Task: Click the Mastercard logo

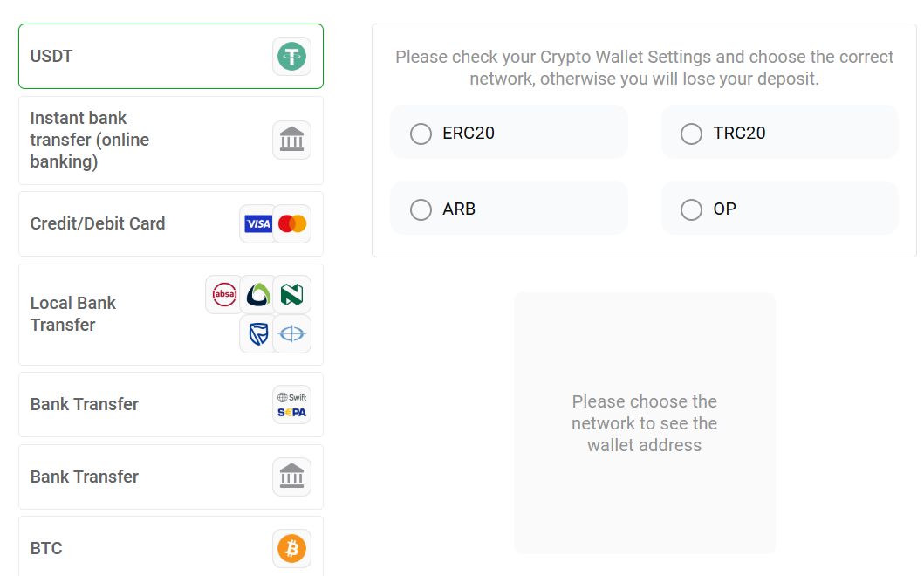Action: pyautogui.click(x=292, y=224)
